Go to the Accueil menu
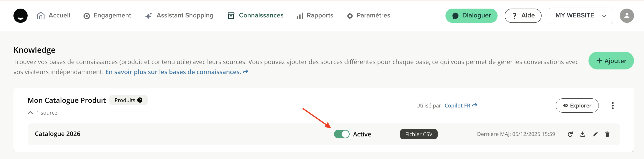The height and width of the screenshot is (159, 644). 54,15
